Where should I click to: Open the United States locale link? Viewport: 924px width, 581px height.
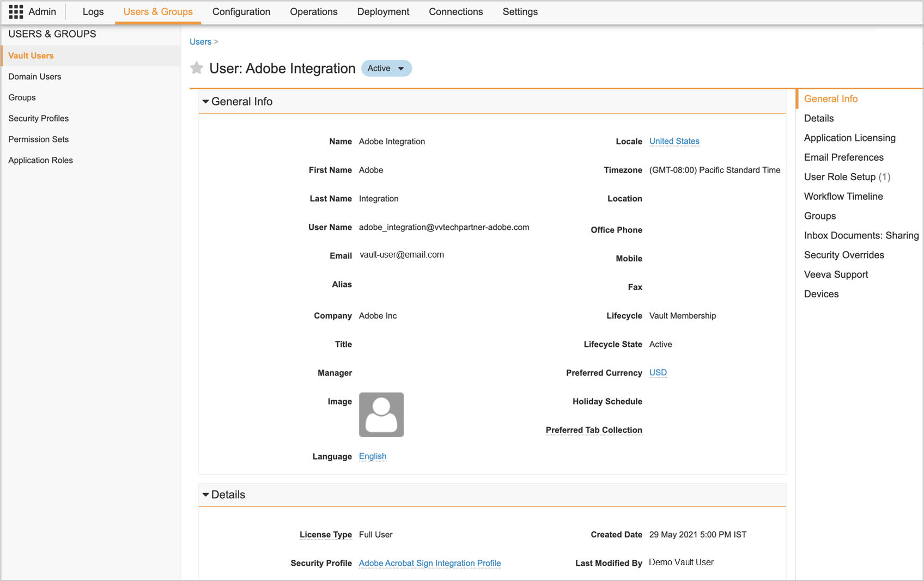pyautogui.click(x=674, y=141)
